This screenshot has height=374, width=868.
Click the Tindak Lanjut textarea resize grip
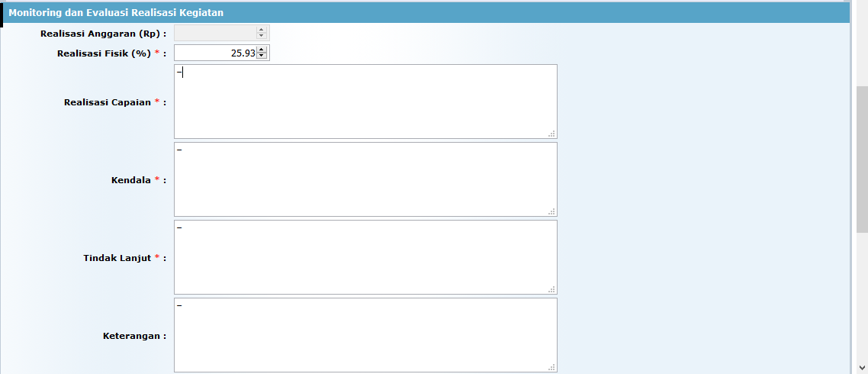pyautogui.click(x=551, y=289)
